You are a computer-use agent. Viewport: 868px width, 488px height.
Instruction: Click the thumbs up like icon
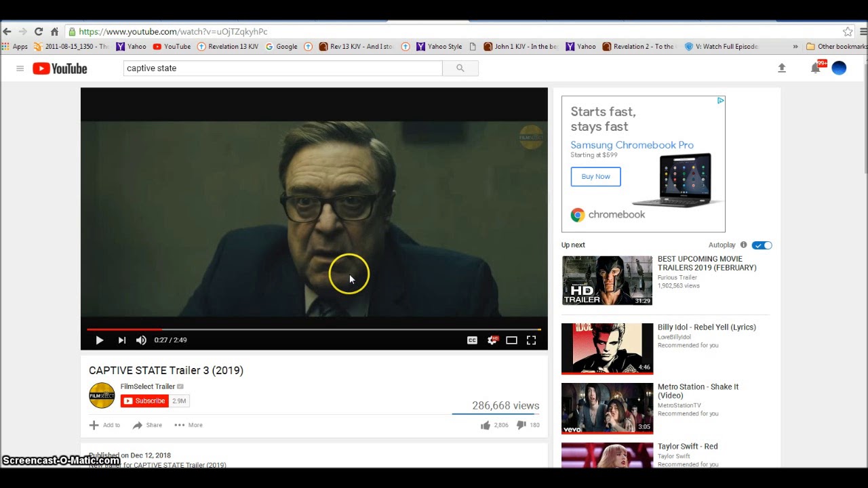pyautogui.click(x=486, y=425)
